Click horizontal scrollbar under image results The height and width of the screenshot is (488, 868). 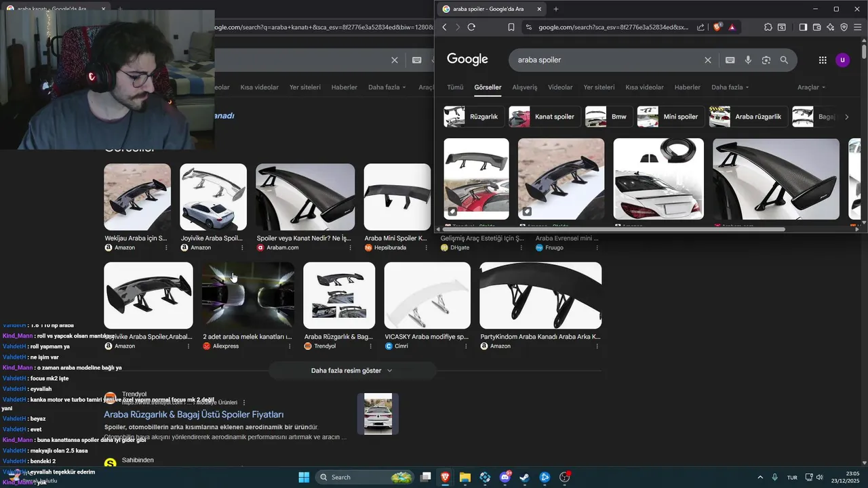pyautogui.click(x=614, y=229)
